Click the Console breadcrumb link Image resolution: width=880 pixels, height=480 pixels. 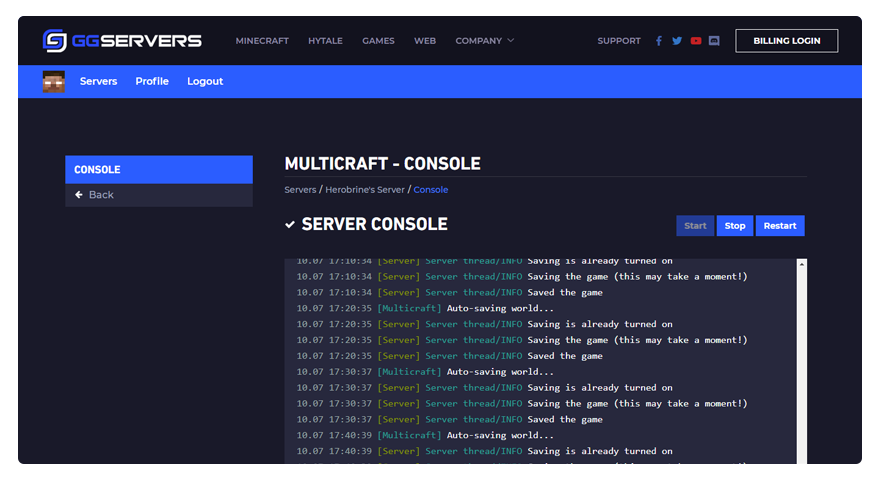click(x=430, y=190)
